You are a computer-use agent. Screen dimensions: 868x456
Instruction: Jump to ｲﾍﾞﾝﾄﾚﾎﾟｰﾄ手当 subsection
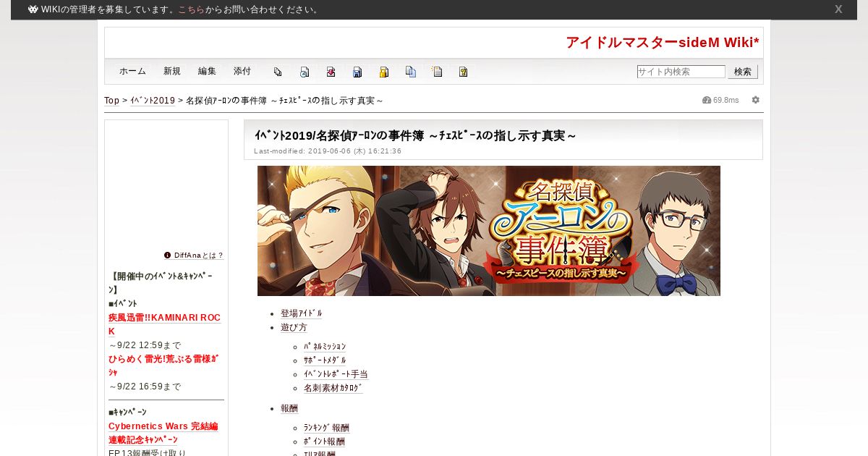[x=336, y=374]
